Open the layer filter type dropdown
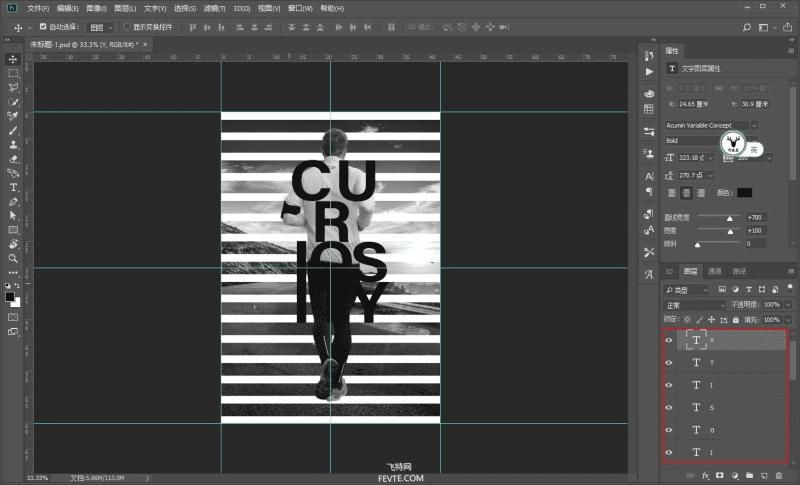Image resolution: width=800 pixels, height=485 pixels. 687,290
